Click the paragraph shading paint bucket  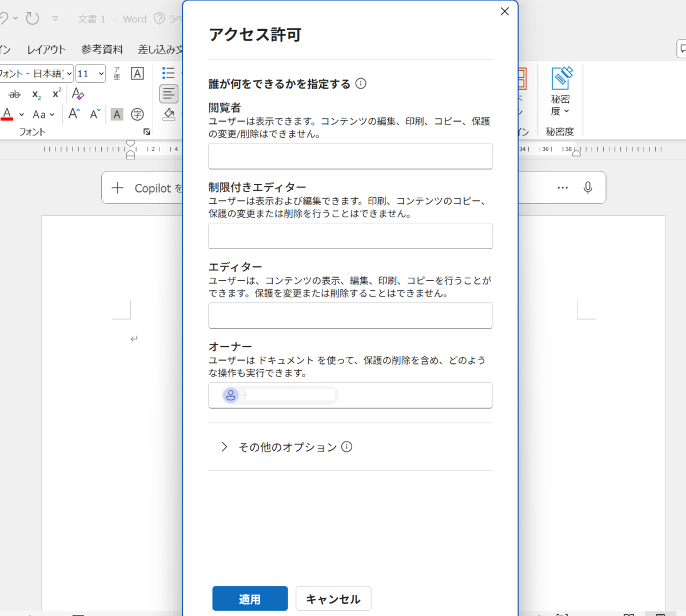pos(169,114)
